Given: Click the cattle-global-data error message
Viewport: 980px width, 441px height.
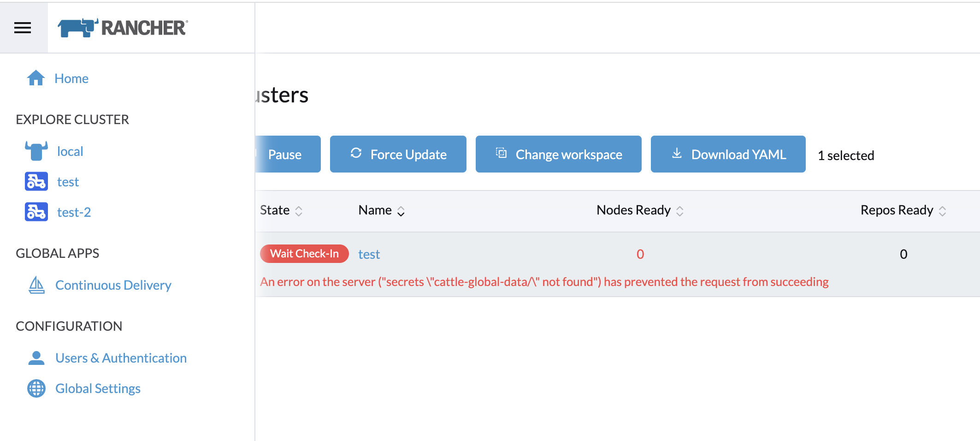Looking at the screenshot, I should (x=544, y=282).
